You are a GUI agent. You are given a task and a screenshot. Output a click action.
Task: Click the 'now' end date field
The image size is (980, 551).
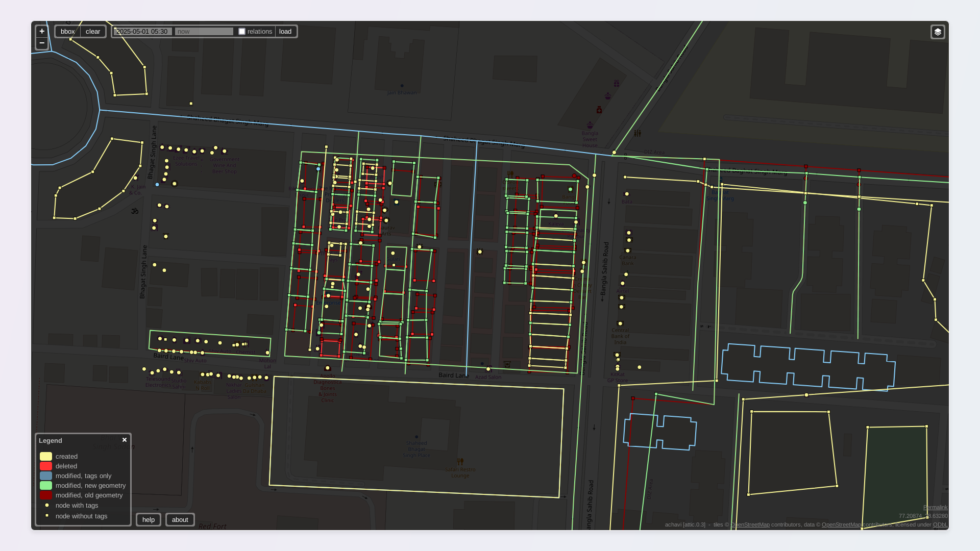coord(204,32)
